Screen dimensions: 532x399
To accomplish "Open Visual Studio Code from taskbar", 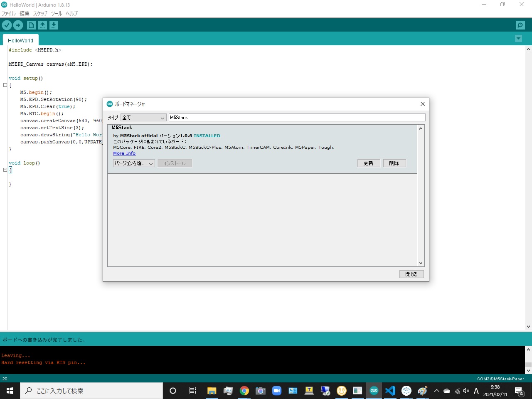I will pos(390,391).
